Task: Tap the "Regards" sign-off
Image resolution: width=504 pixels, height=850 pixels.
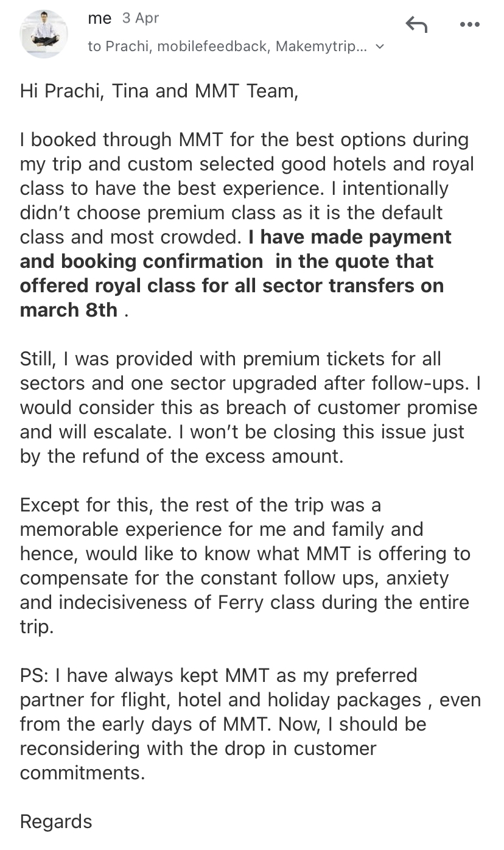Action: coord(56,821)
